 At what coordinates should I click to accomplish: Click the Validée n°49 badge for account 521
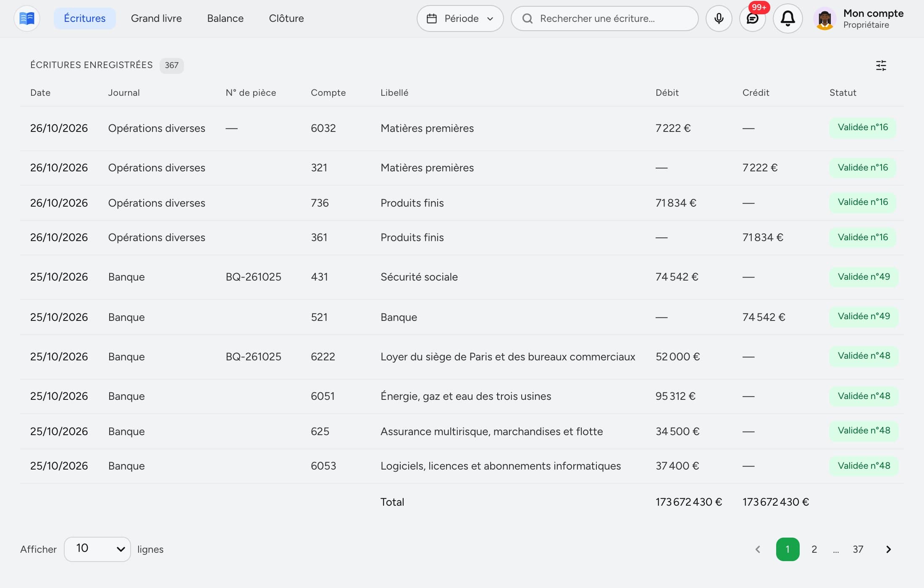tap(864, 316)
